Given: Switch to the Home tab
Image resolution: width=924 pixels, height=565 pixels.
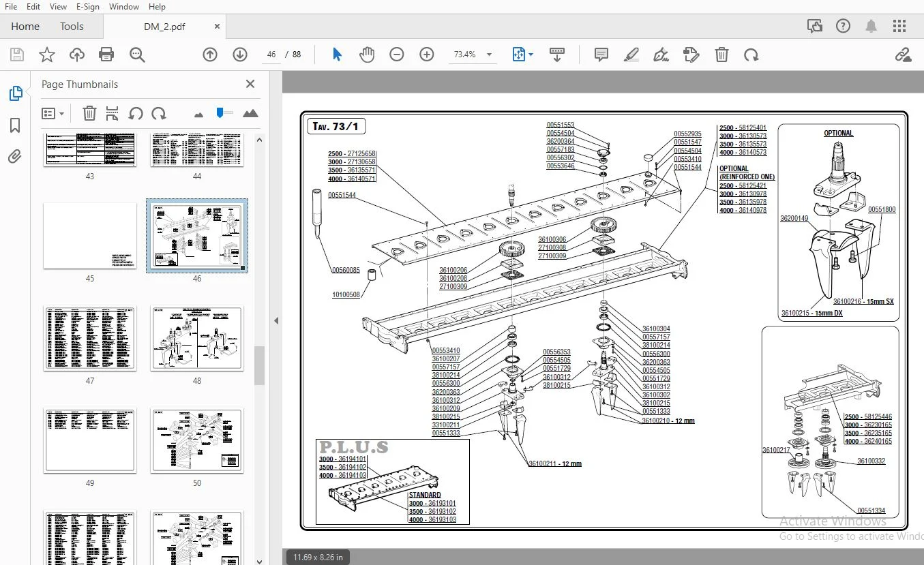Looking at the screenshot, I should coord(25,27).
